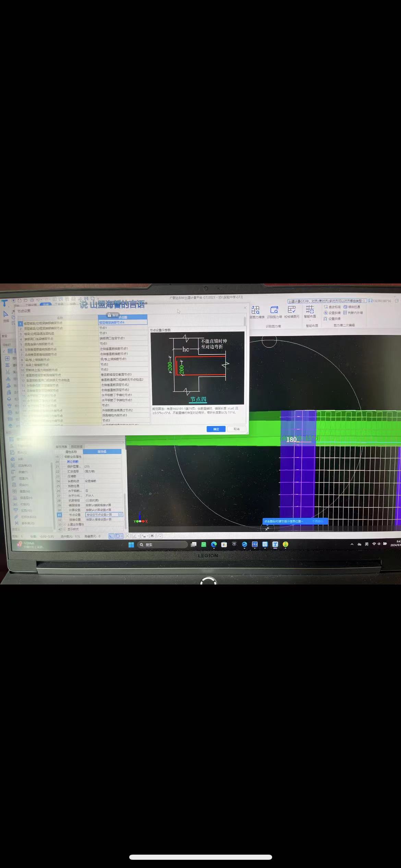The image size is (401, 868).
Task: Select row 11 value 垂直筋楼层变截面节点3
Action: 124,374
